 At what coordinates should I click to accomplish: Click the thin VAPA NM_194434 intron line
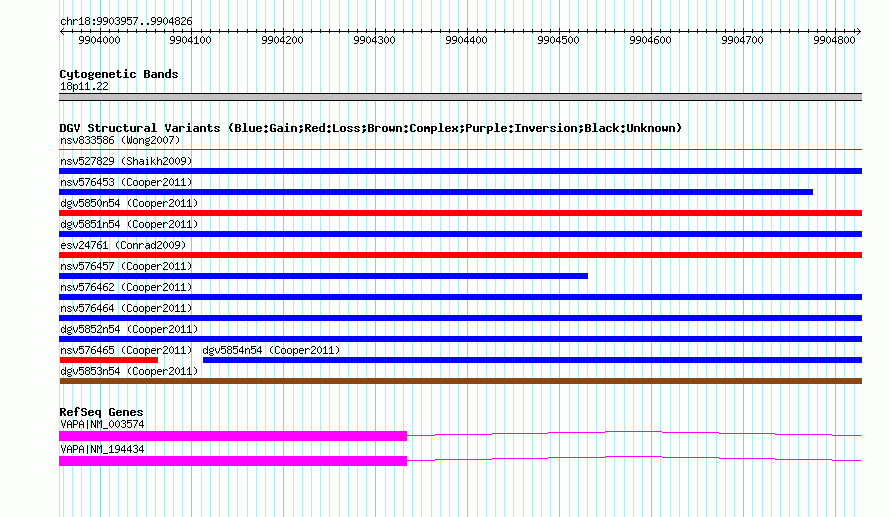(634, 457)
